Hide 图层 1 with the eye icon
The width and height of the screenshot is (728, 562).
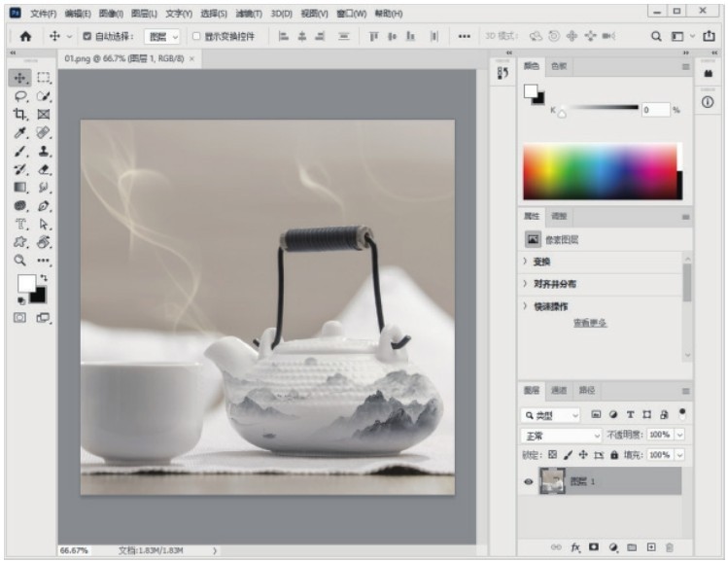[529, 480]
